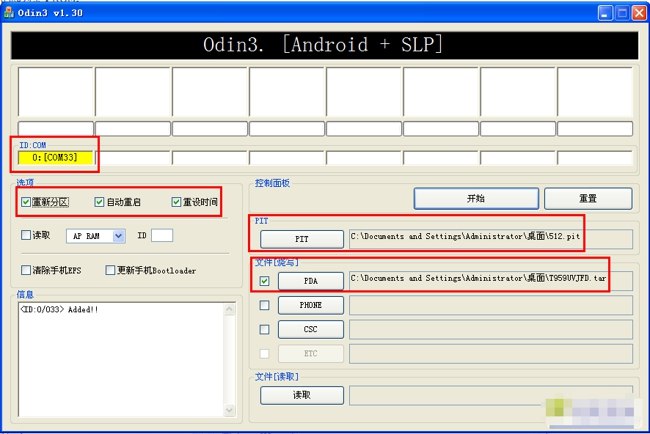650x434 pixels.
Task: Click the PIT file browse button
Action: (x=302, y=239)
